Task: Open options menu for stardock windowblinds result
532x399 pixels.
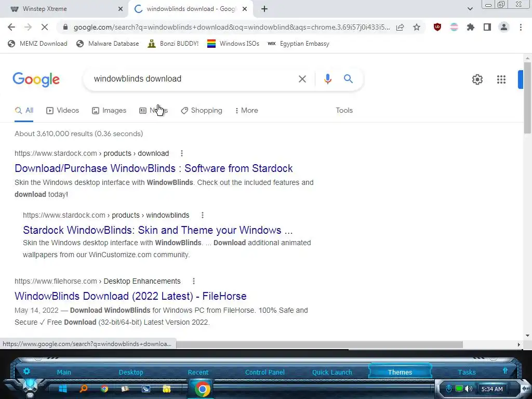Action: tap(202, 215)
